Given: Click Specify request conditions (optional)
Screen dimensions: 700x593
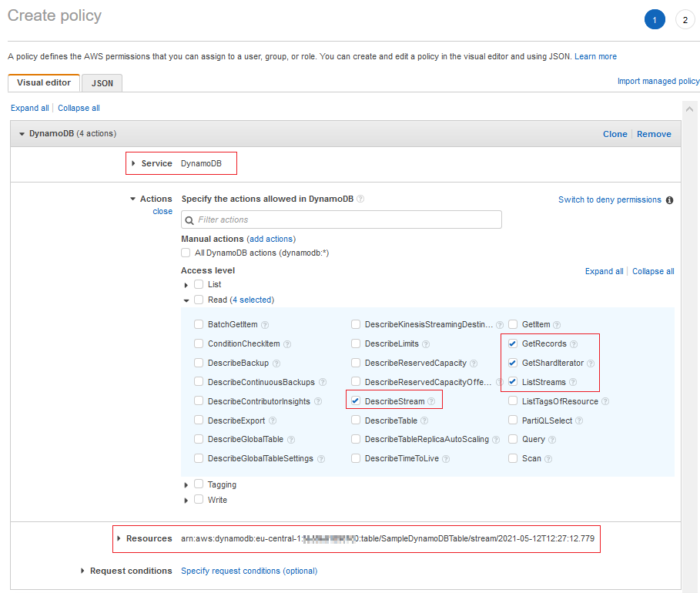Looking at the screenshot, I should coord(249,571).
